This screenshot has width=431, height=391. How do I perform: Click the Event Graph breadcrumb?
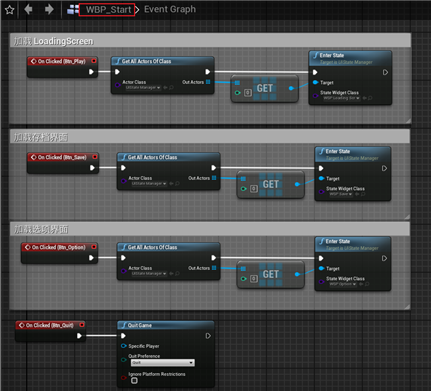click(170, 9)
